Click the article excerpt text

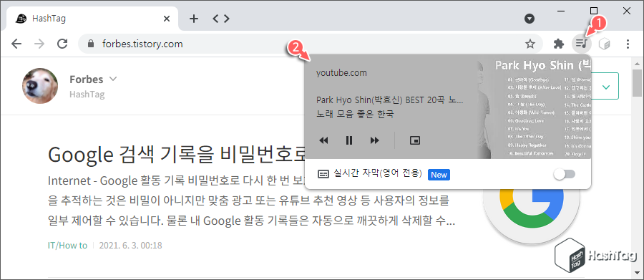[251, 201]
